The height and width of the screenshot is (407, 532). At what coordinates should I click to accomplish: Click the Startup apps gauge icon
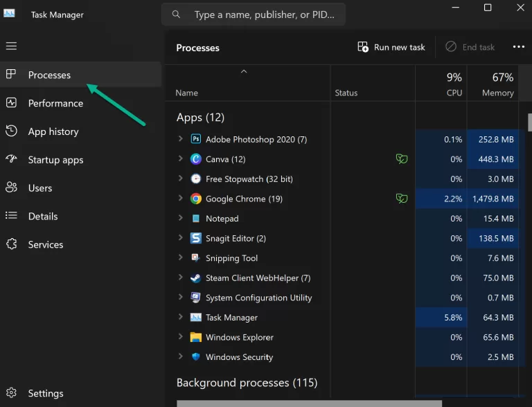coord(11,159)
